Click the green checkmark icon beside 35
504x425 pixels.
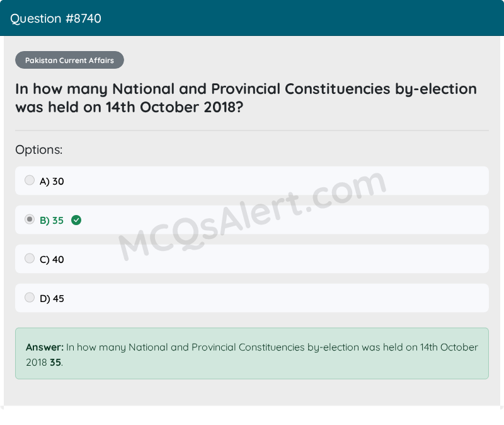[x=76, y=221]
